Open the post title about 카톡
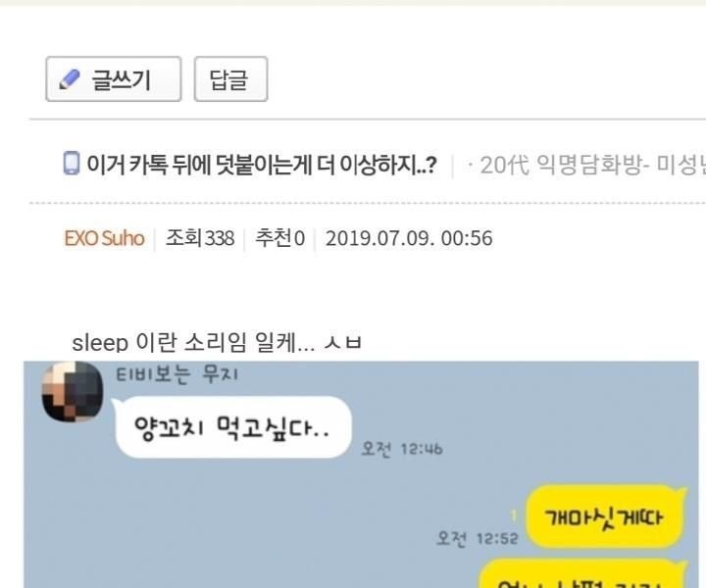Image resolution: width=706 pixels, height=588 pixels. pyautogui.click(x=261, y=165)
